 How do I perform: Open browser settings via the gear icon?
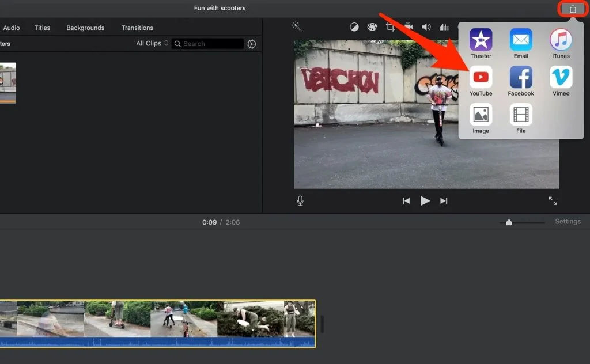coord(252,44)
